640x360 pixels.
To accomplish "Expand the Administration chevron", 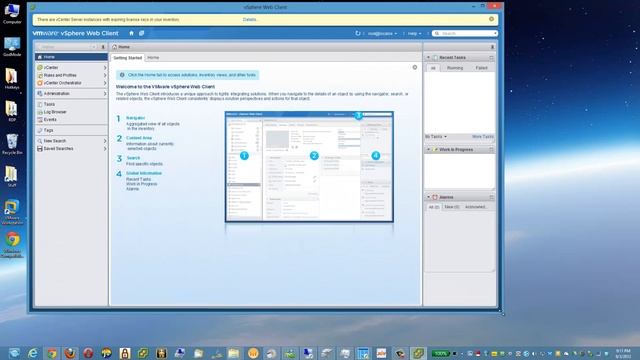I will 105,93.
